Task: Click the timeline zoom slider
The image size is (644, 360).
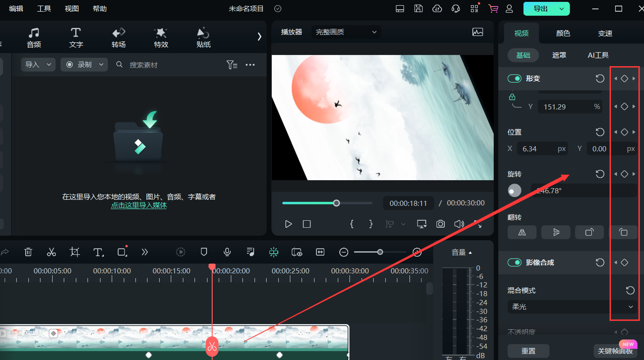Action: [380, 252]
